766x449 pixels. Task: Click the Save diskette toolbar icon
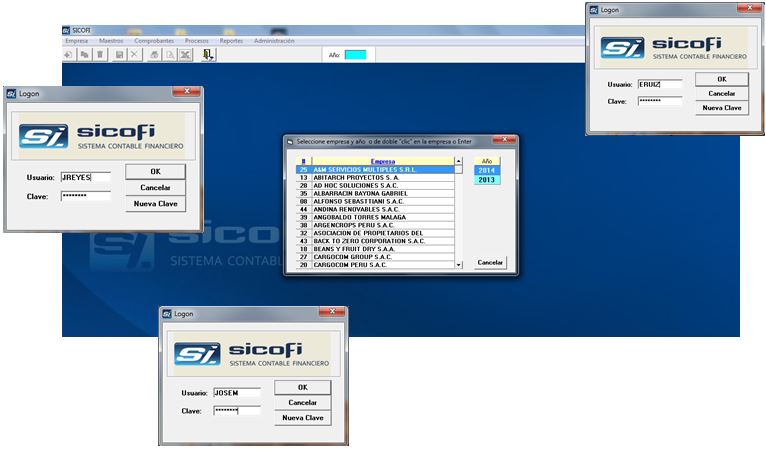click(x=119, y=55)
